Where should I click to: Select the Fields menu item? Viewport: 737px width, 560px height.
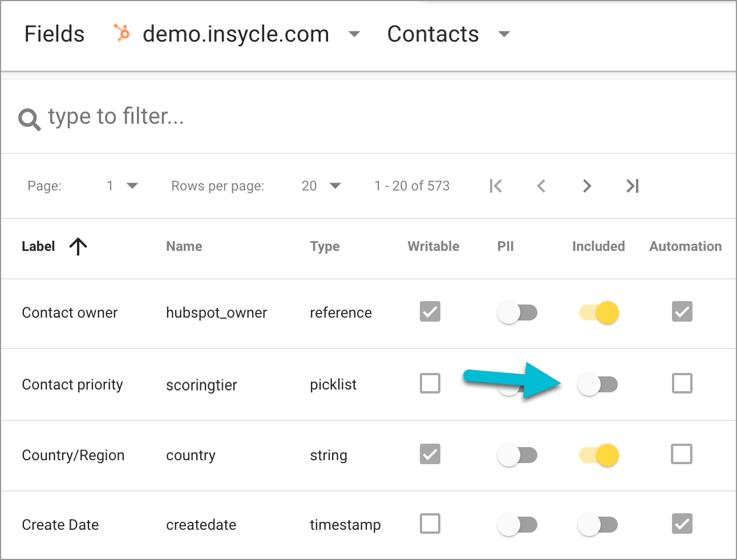pos(54,34)
